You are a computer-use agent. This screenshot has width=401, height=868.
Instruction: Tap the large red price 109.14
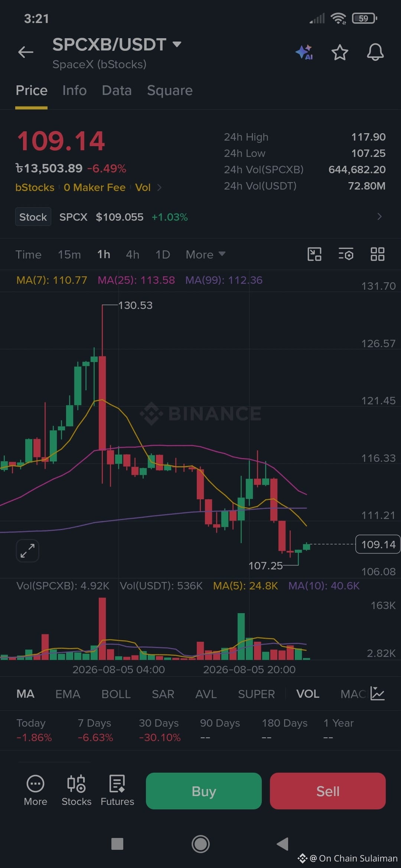click(61, 141)
